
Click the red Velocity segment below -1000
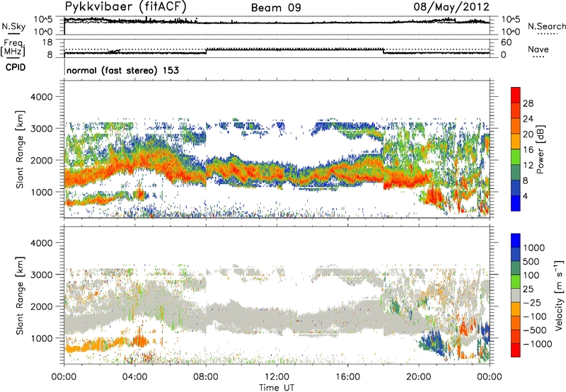(516, 350)
